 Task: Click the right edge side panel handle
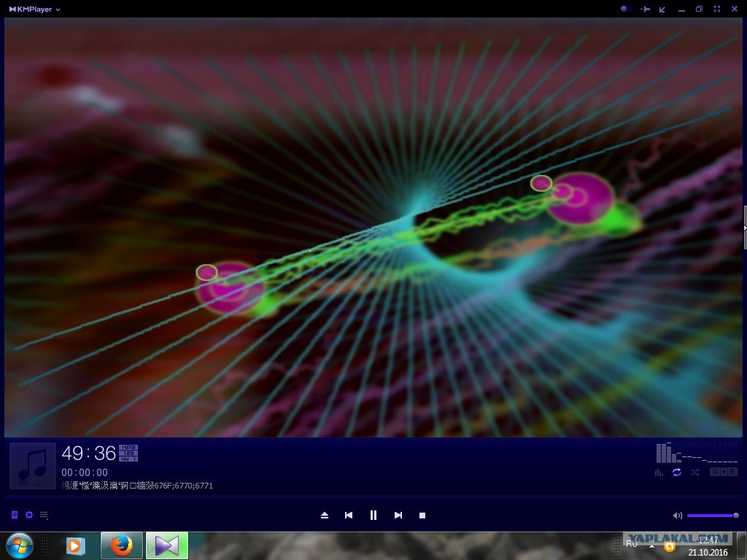pyautogui.click(x=745, y=227)
